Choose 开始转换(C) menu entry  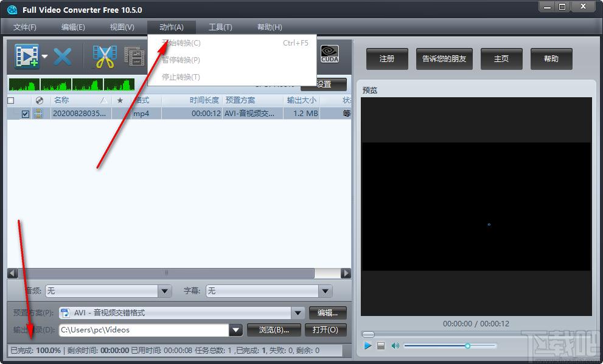[x=232, y=43]
